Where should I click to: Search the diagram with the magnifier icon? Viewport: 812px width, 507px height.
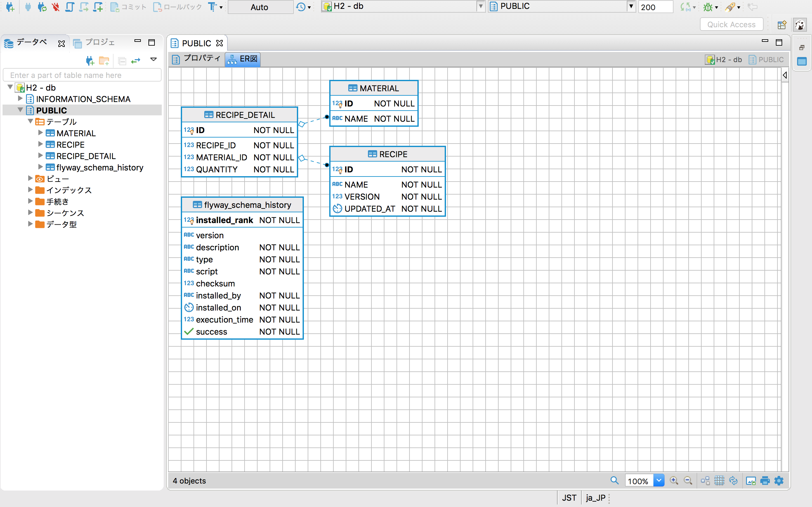click(614, 480)
